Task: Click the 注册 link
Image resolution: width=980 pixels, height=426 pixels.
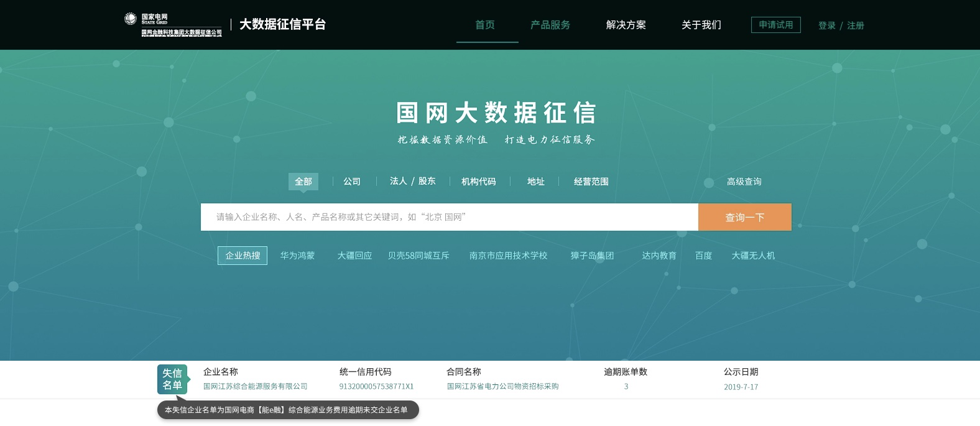Action: (856, 25)
